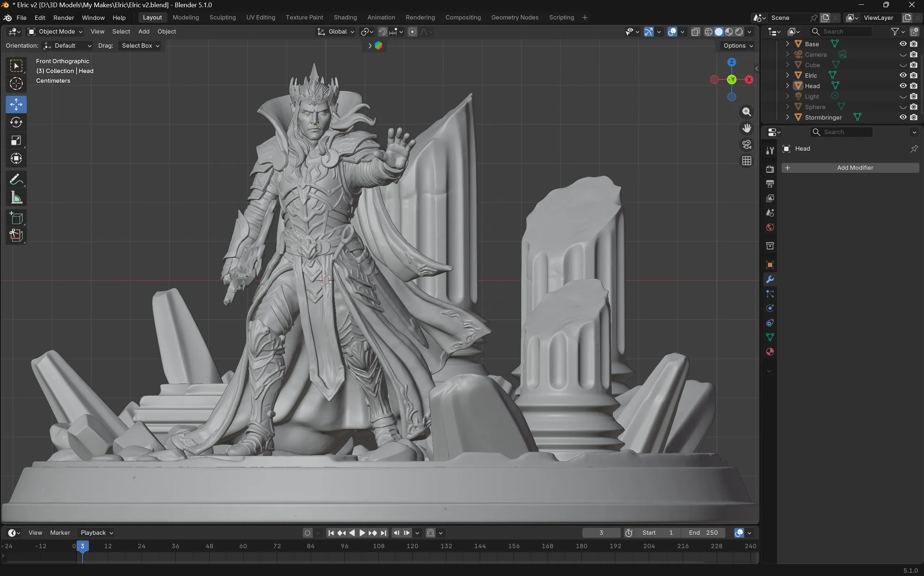
Task: Open the Render menu
Action: pyautogui.click(x=64, y=17)
